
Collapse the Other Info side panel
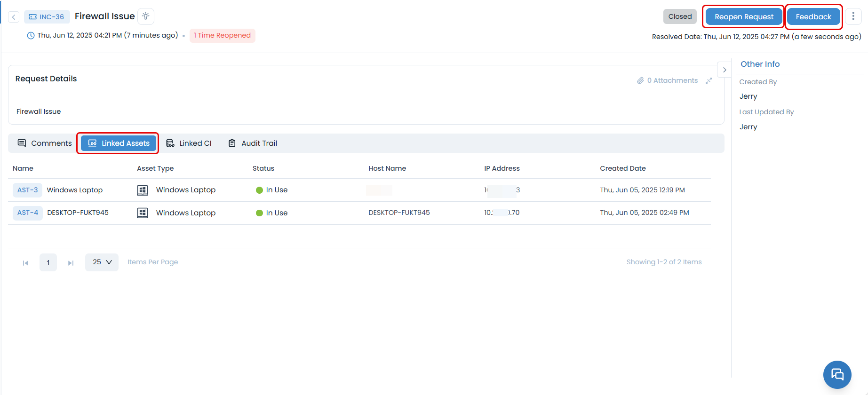point(724,70)
